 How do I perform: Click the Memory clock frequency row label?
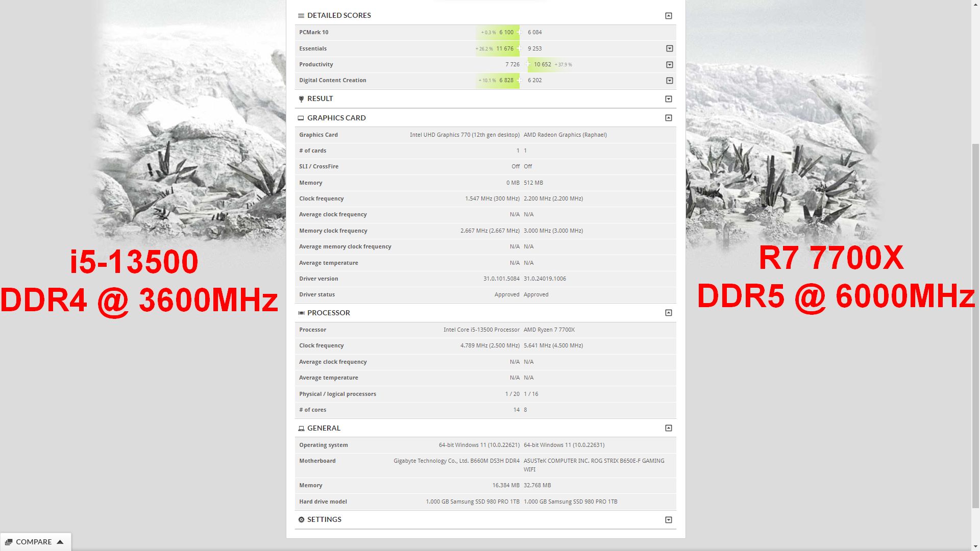coord(333,231)
